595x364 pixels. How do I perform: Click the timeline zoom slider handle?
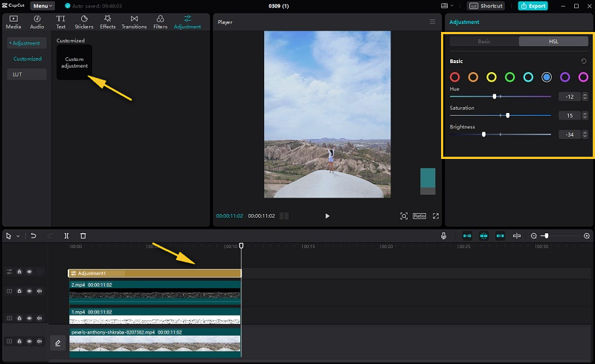tap(547, 235)
